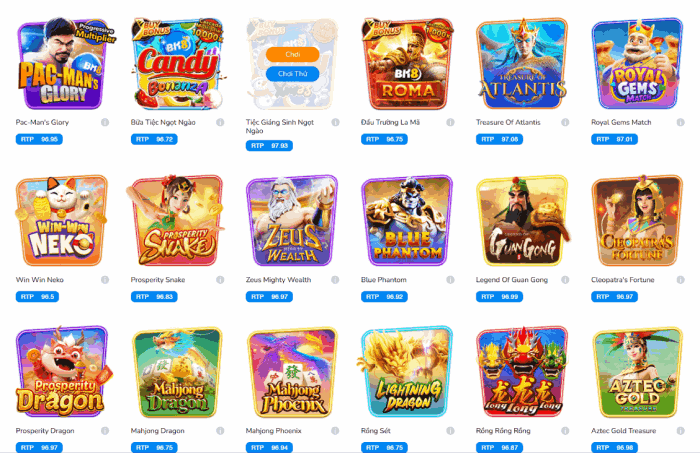Click the Mahjong Dragon title text

pos(157,431)
